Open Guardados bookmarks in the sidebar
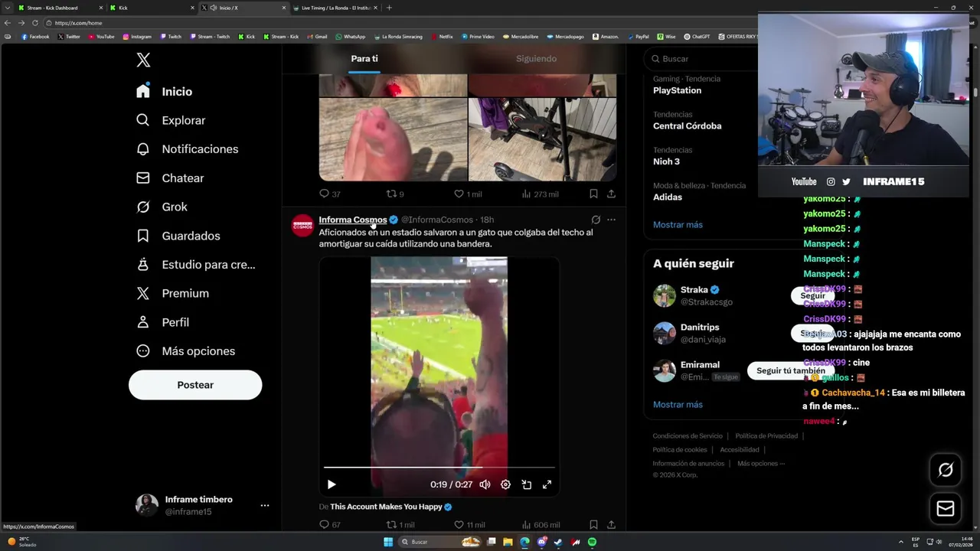 coord(178,236)
